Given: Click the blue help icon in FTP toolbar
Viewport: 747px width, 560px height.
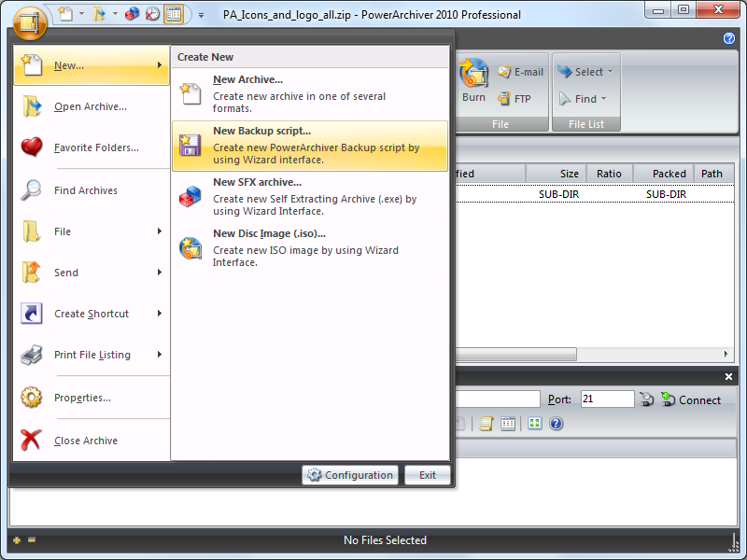Looking at the screenshot, I should click(x=557, y=424).
